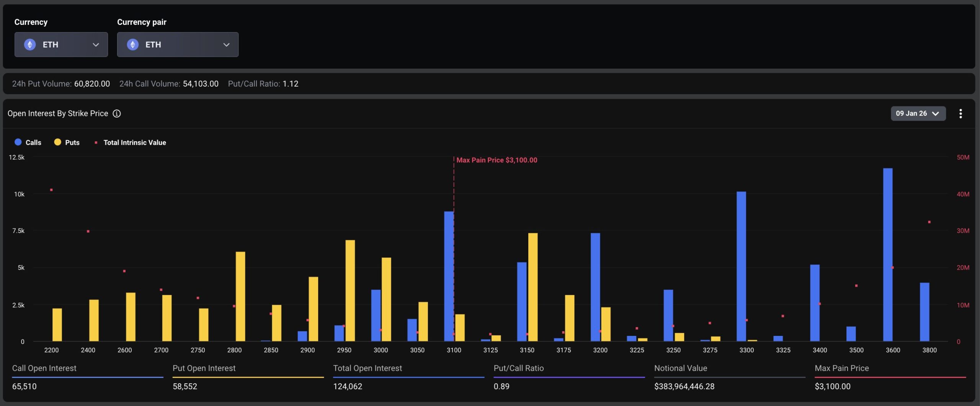
Task: Click the 24h Put Volume value in the header
Action: pyautogui.click(x=92, y=83)
